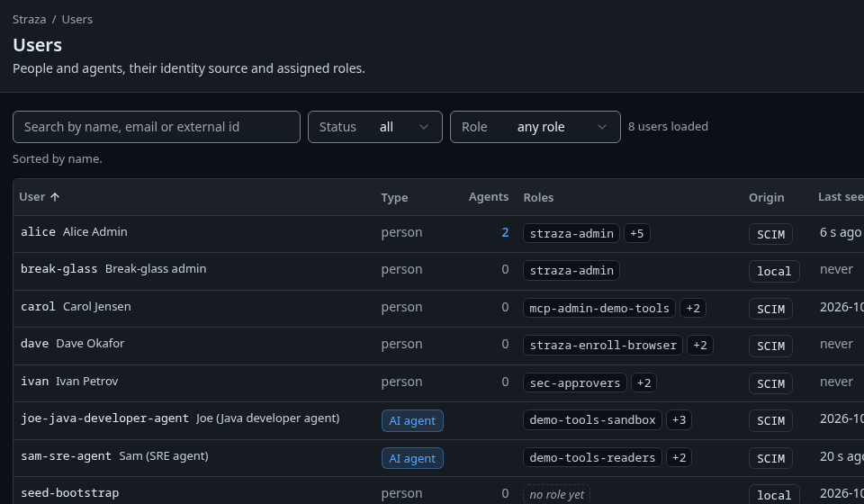Click the Roles column header

pos(538,197)
